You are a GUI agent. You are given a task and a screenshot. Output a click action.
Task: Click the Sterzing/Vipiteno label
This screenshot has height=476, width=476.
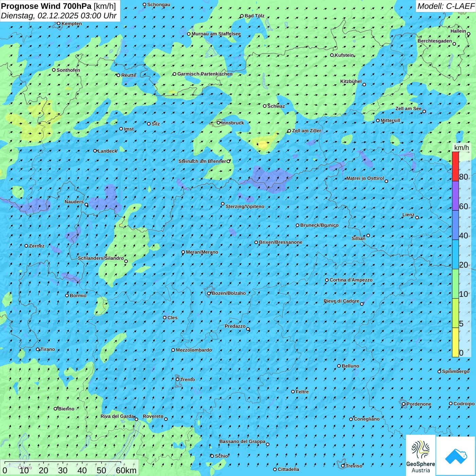coord(245,206)
